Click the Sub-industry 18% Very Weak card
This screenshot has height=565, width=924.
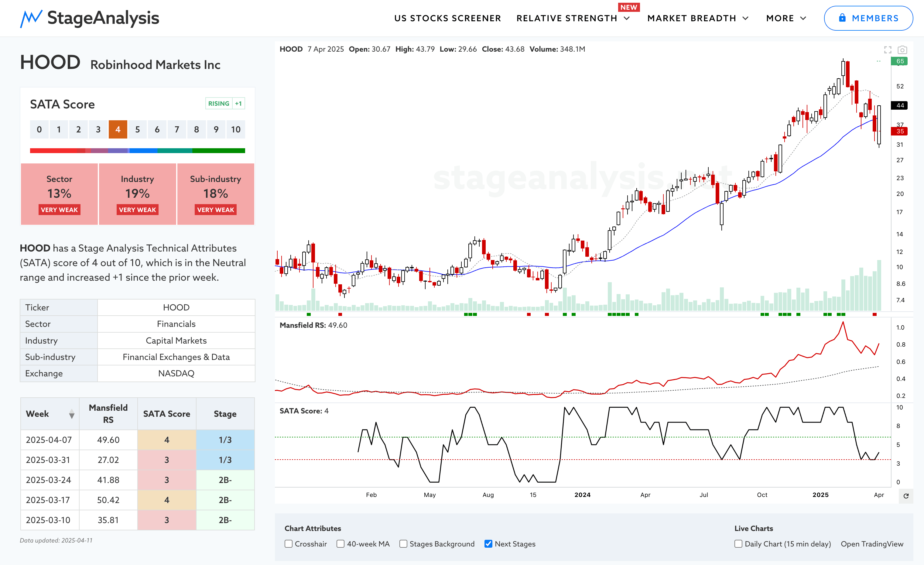pos(216,194)
